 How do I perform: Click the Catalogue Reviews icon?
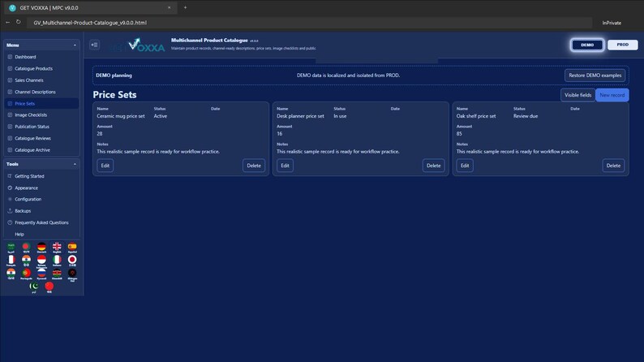click(10, 139)
